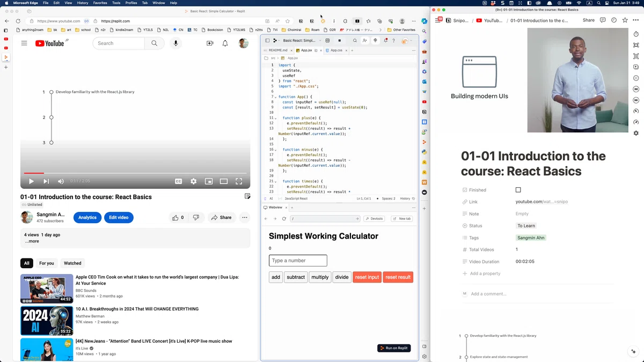The width and height of the screenshot is (644, 362).
Task: Toggle the Replit sidebar panel
Action: [267, 40]
